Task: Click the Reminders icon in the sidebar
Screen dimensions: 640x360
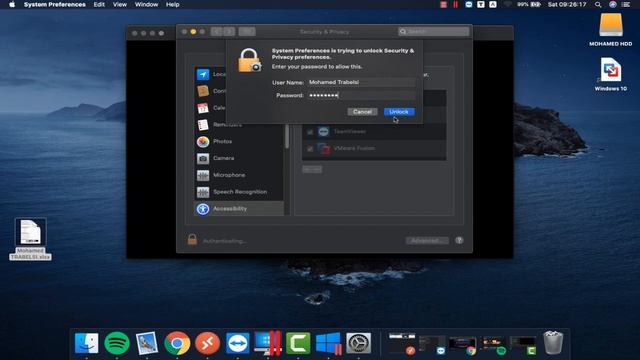Action: click(203, 125)
